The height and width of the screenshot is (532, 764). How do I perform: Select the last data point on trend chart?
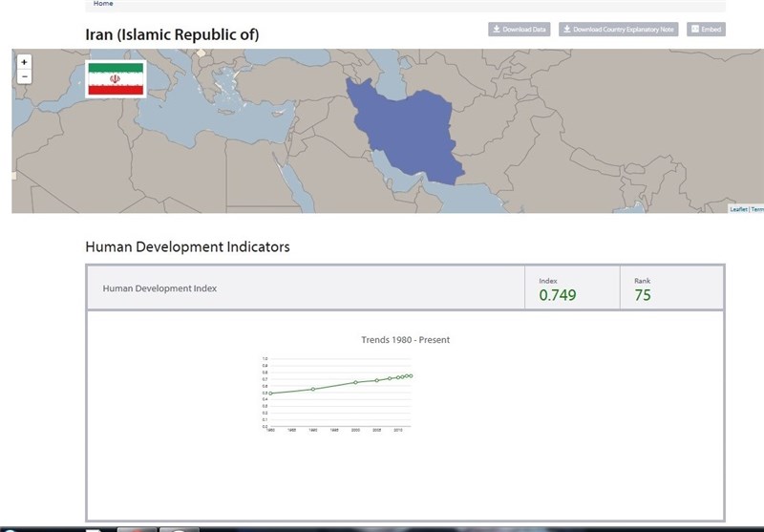(x=411, y=375)
